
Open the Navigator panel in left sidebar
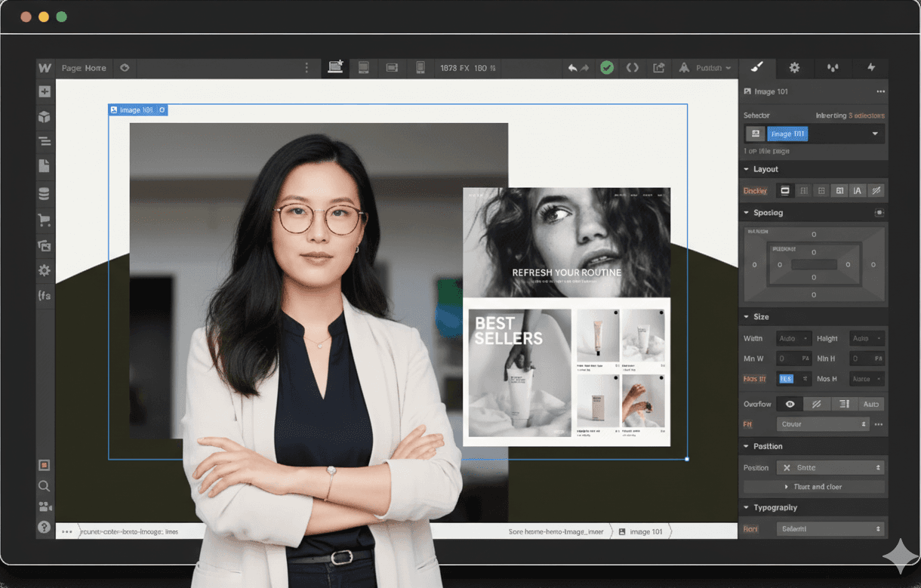click(45, 141)
